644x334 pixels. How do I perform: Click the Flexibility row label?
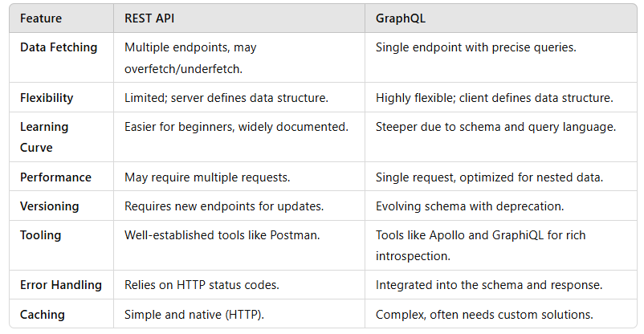point(47,98)
